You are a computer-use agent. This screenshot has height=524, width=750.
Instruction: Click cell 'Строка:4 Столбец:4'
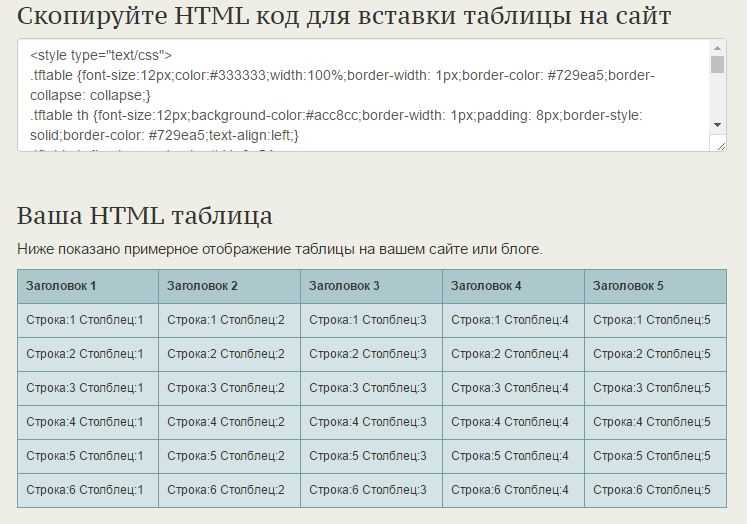(514, 422)
